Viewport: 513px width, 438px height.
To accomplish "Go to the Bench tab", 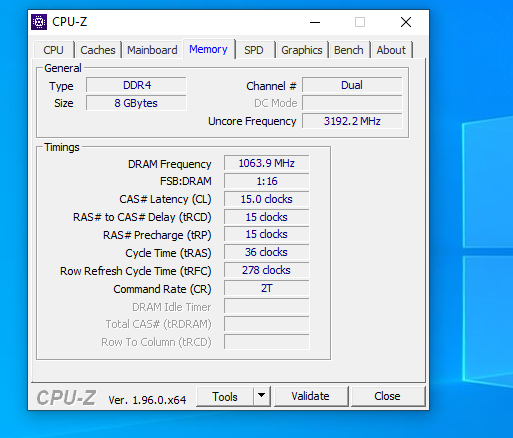I will pyautogui.click(x=349, y=50).
